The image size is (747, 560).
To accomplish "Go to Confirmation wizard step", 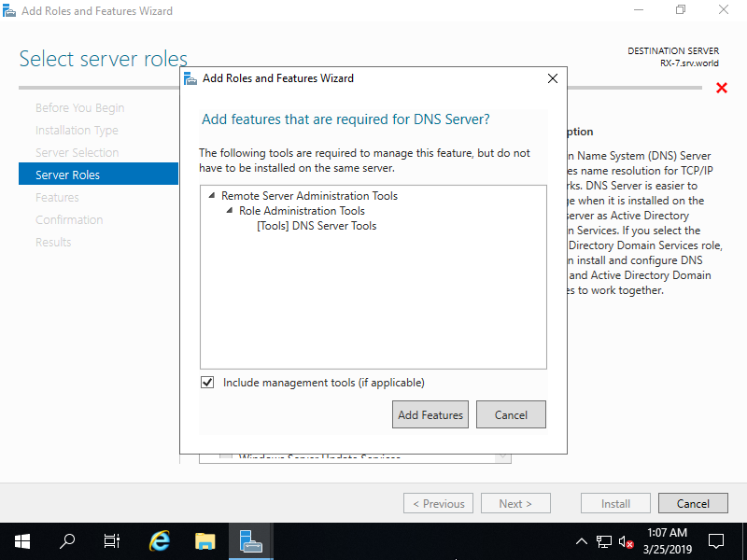I will (69, 220).
